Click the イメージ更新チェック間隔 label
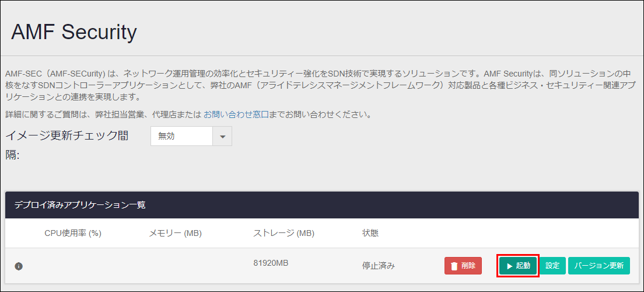The height and width of the screenshot is (292, 644). 66,145
